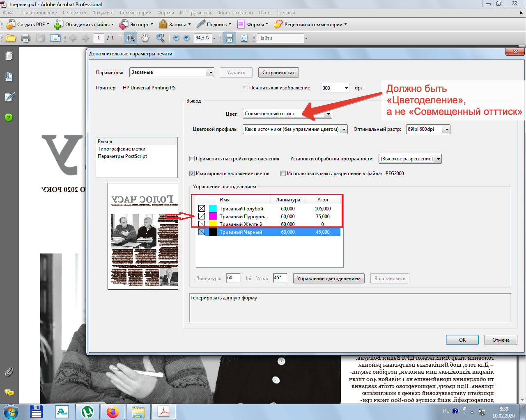
Task: Click the Удалить button
Action: click(x=236, y=73)
